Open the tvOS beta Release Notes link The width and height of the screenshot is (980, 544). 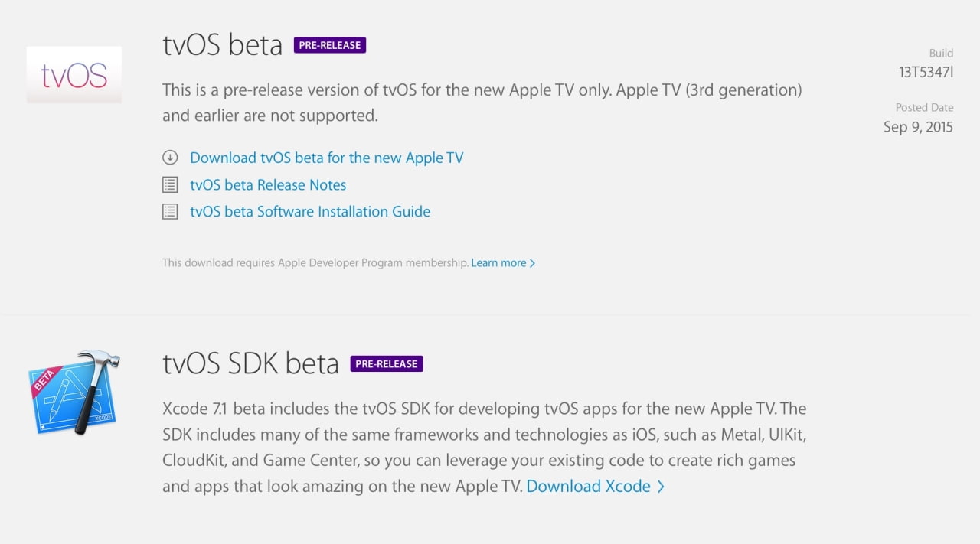coord(268,185)
